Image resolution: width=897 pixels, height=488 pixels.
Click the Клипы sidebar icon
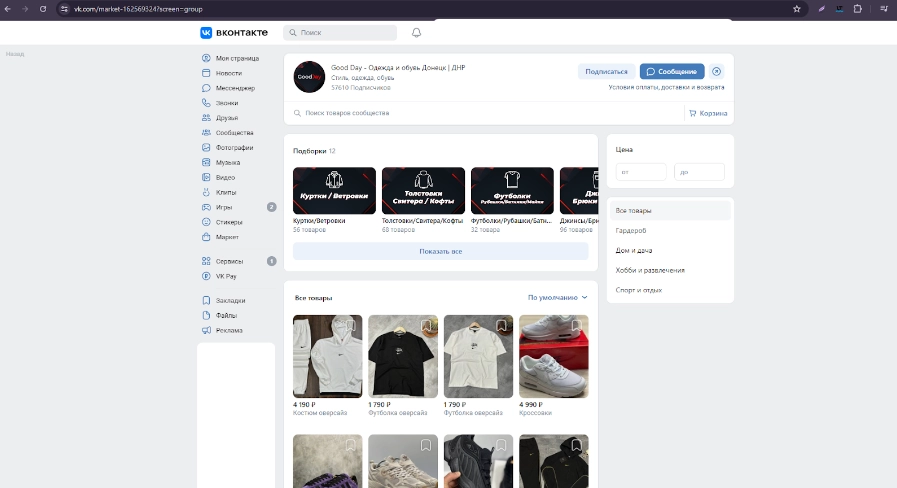pyautogui.click(x=206, y=192)
